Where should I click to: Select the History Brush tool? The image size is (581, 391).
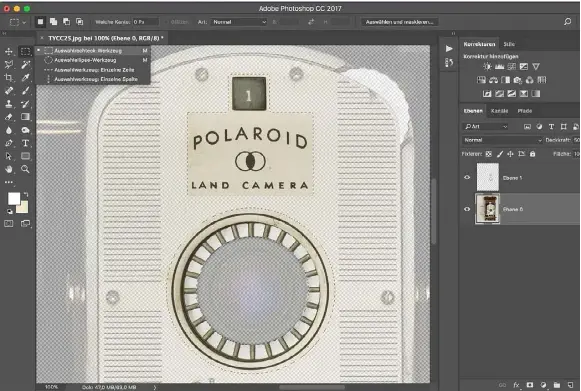25,104
